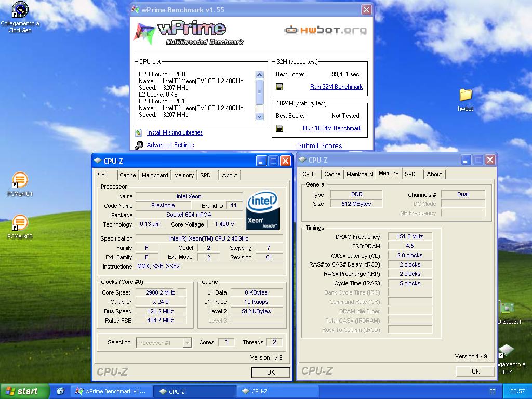Open the PCMark04 desktop shortcut
Viewport: 532px width, 399px height.
(20, 184)
